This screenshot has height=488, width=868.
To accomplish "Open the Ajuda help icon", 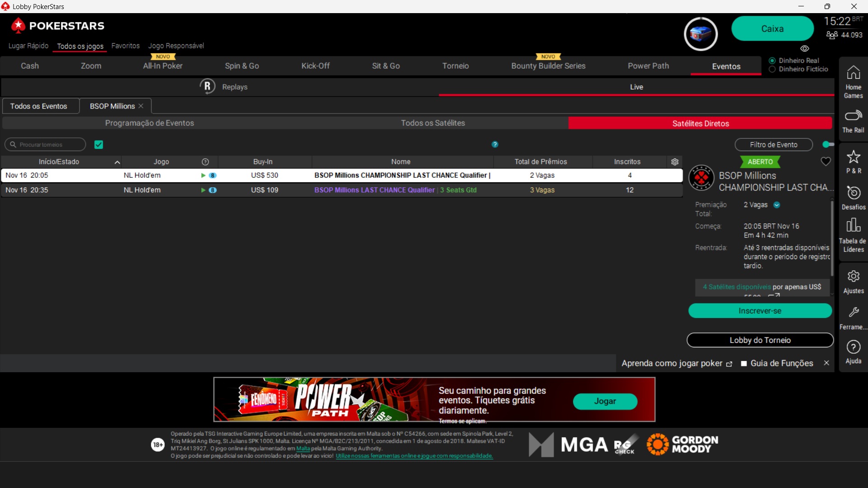I will tap(853, 352).
